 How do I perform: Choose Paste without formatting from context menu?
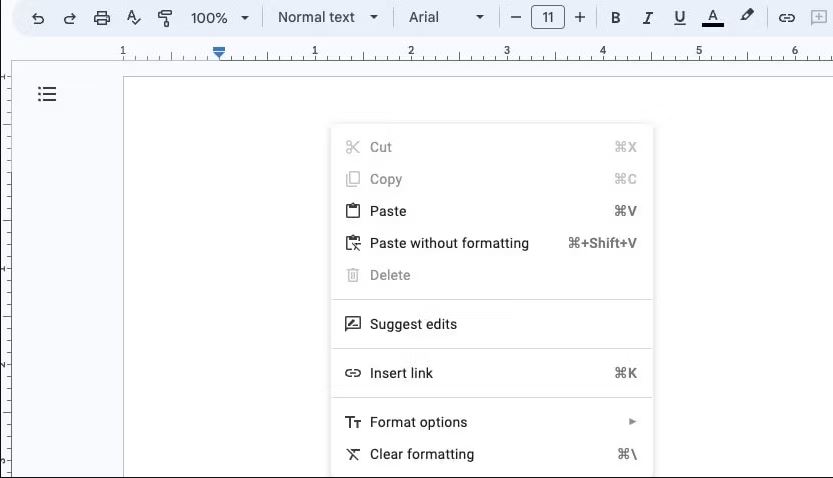(x=491, y=243)
